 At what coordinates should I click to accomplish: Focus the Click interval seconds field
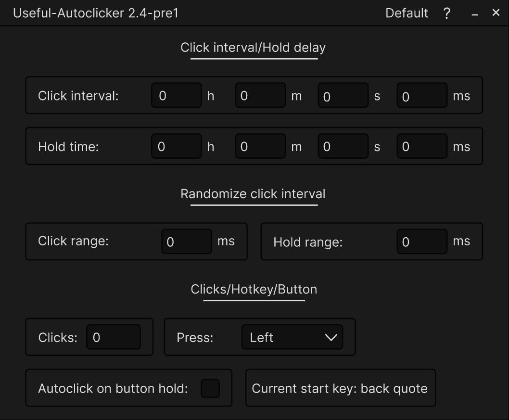[x=343, y=95]
